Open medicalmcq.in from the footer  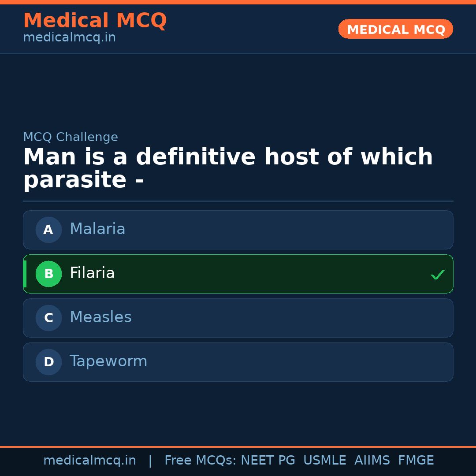click(x=90, y=460)
